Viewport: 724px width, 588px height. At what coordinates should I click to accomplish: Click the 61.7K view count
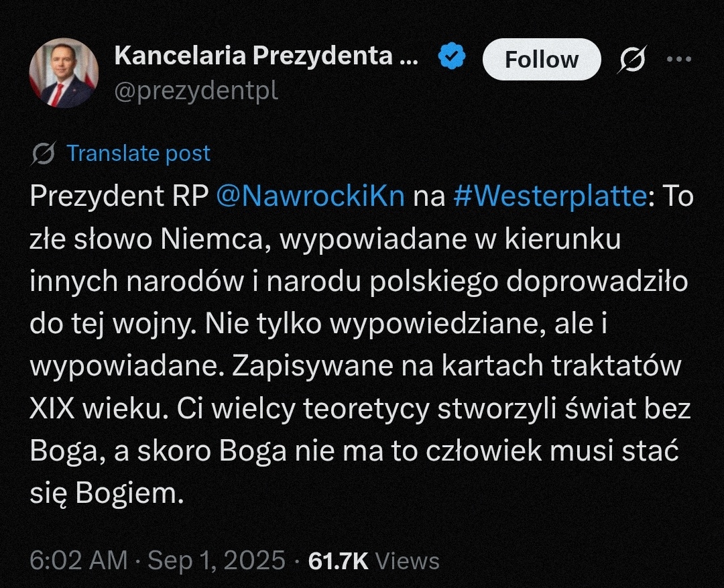[339, 561]
